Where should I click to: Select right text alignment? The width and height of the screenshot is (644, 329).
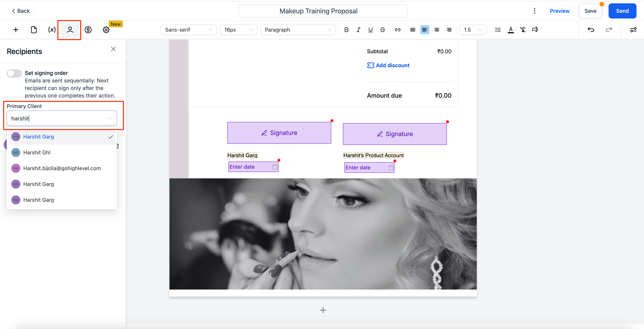(449, 30)
